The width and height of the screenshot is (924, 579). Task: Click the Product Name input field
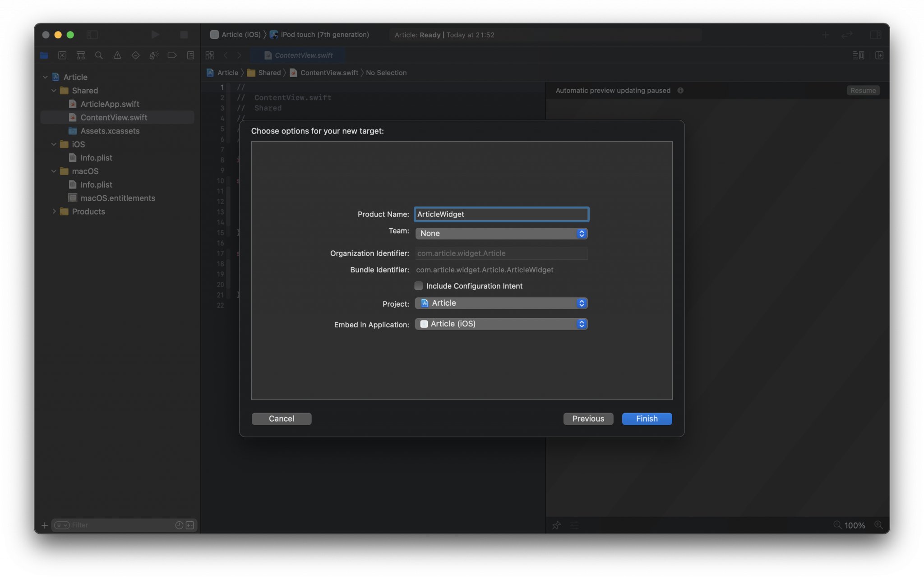tap(501, 214)
